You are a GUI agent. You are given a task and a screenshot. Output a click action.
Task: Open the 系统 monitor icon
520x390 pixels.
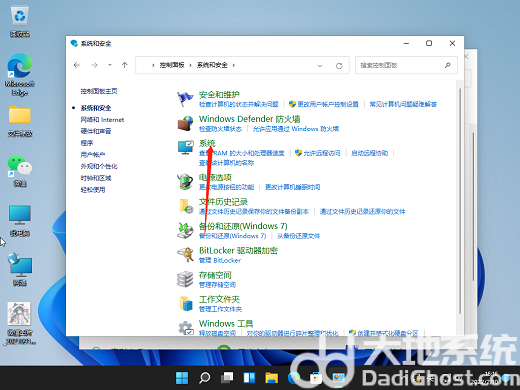tap(185, 148)
